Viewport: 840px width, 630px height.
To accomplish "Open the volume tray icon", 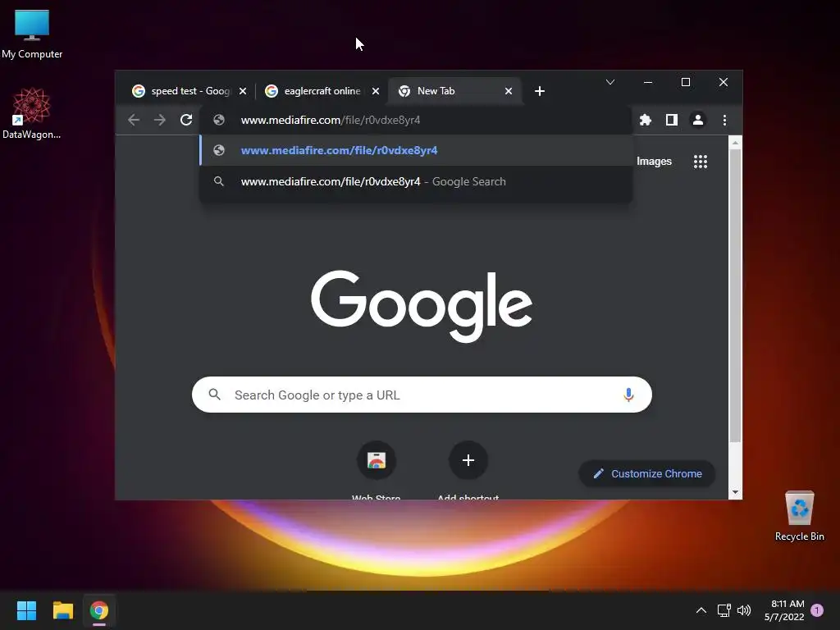I will point(743,610).
